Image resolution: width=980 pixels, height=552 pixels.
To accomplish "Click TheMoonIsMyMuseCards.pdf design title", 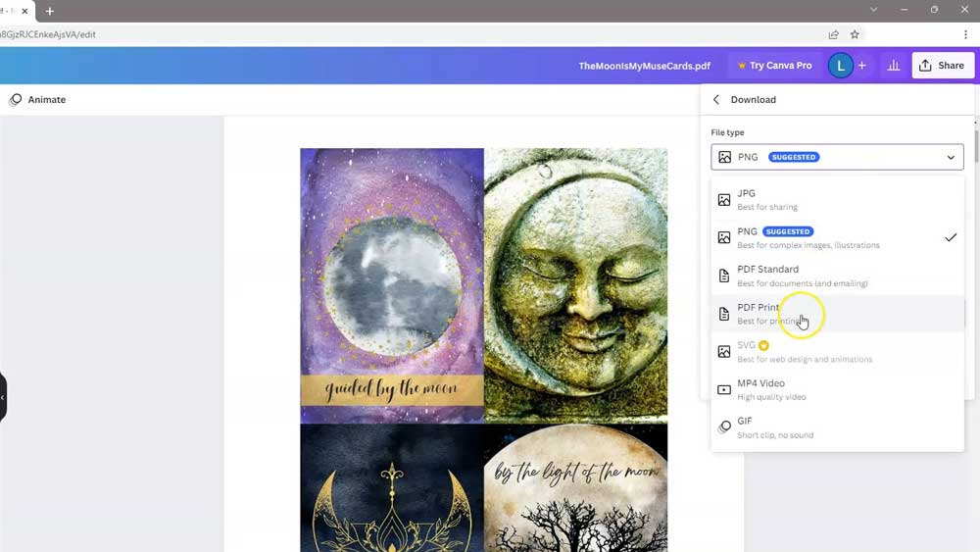I will coord(645,66).
